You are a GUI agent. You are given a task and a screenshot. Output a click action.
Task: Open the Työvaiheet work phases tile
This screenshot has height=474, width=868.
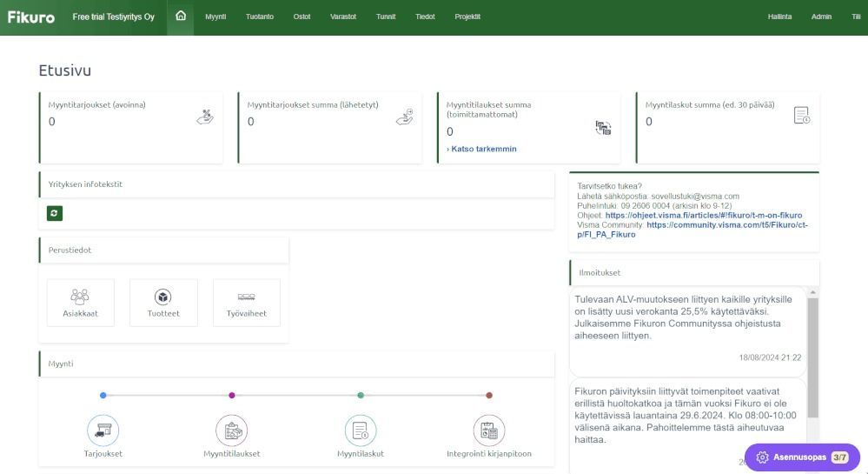(x=247, y=303)
